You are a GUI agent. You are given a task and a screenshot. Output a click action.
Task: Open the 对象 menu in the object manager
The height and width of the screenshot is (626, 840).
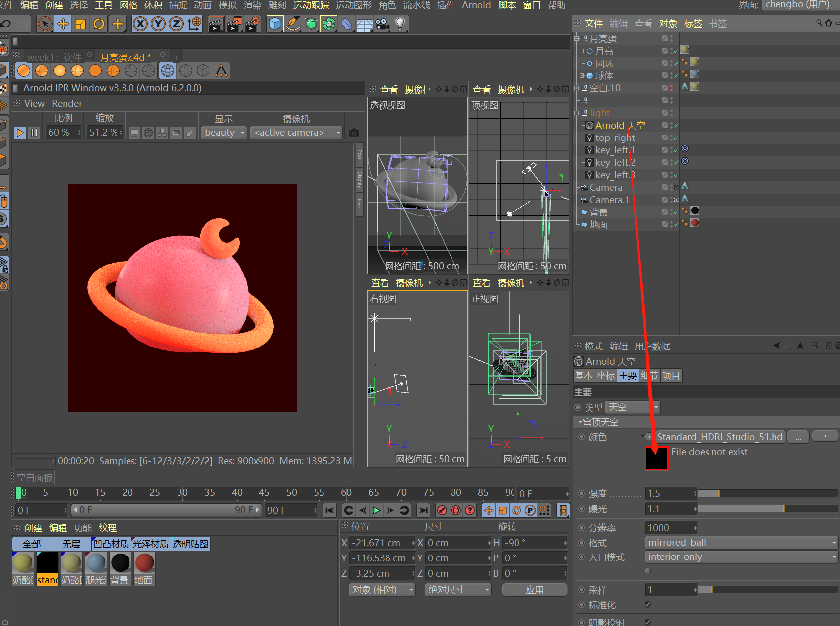(x=668, y=23)
